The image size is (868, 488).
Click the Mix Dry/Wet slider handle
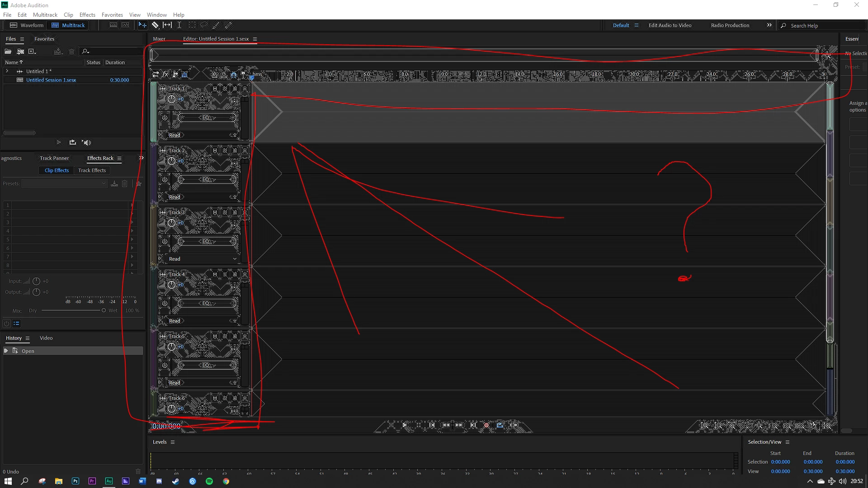pos(104,310)
